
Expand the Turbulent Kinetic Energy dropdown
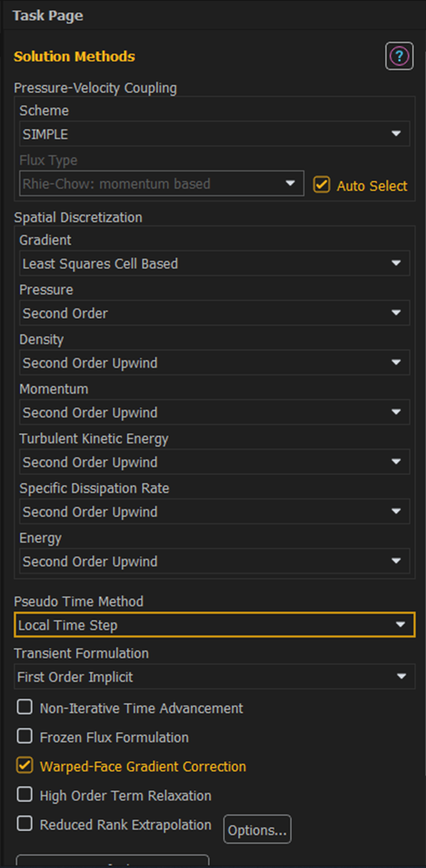(214, 462)
